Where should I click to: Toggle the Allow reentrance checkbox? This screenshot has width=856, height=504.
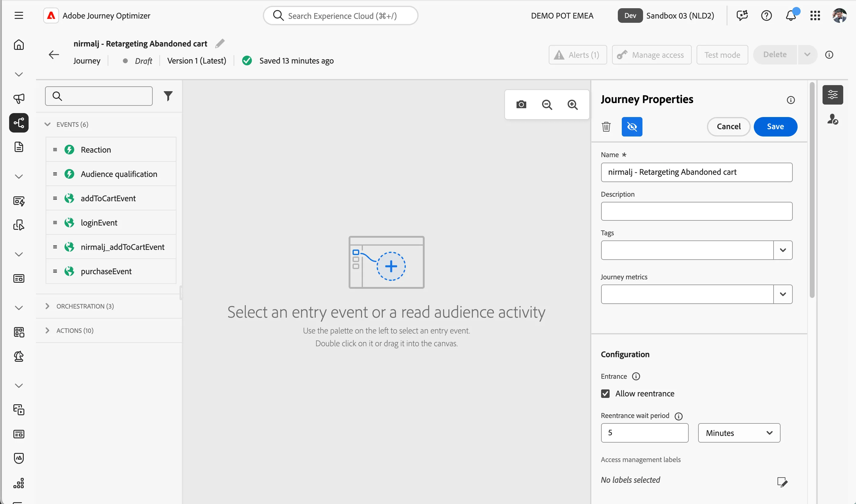click(605, 394)
